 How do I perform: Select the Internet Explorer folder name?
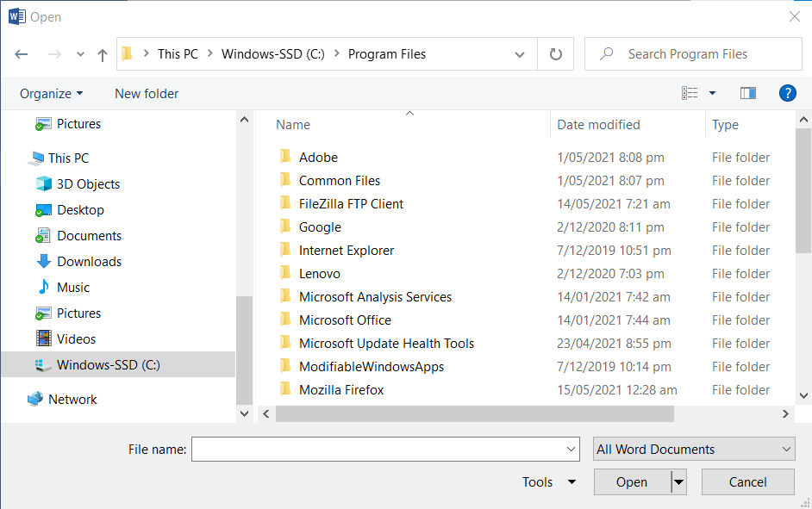[347, 251]
